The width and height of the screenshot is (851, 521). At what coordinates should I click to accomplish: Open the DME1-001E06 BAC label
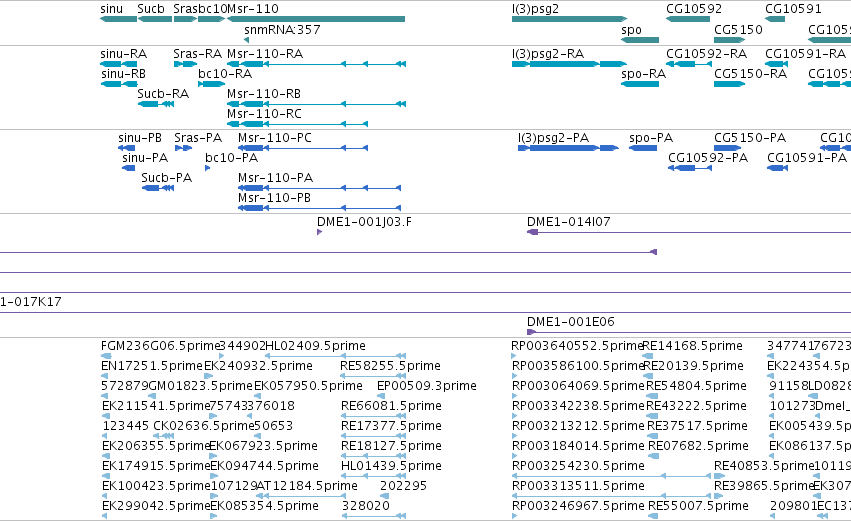point(571,322)
